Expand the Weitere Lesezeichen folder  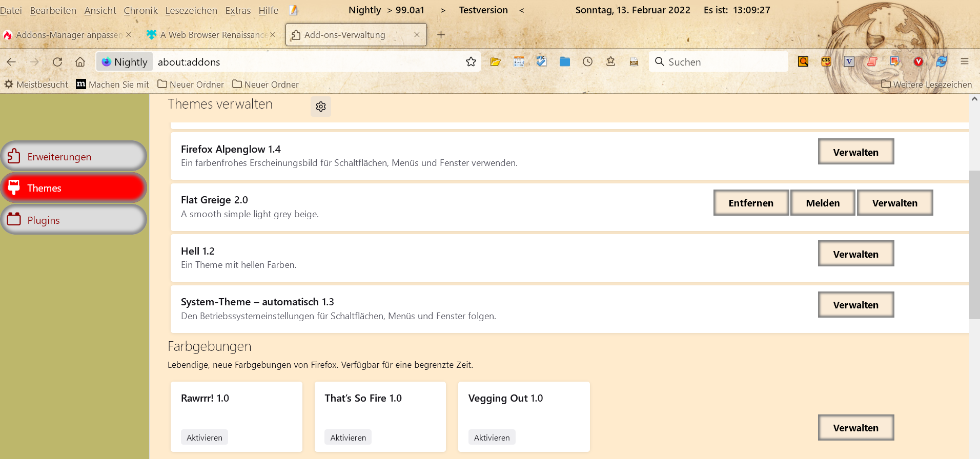click(927, 85)
